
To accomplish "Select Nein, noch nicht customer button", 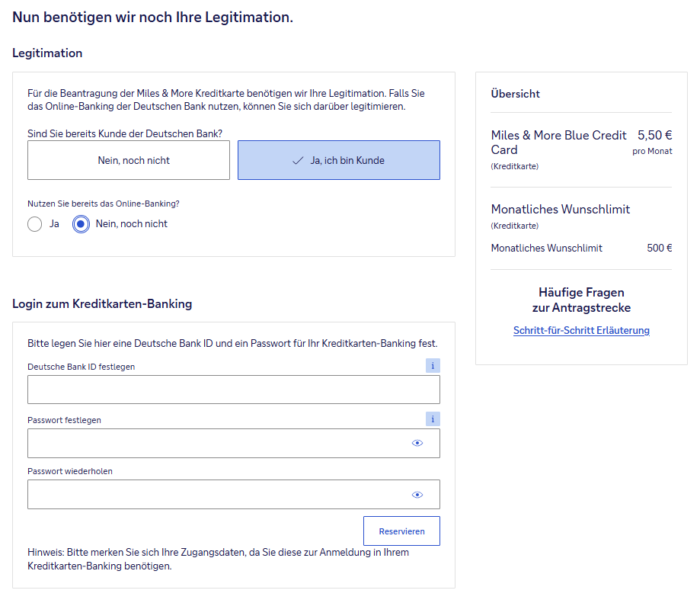I will coord(129,160).
